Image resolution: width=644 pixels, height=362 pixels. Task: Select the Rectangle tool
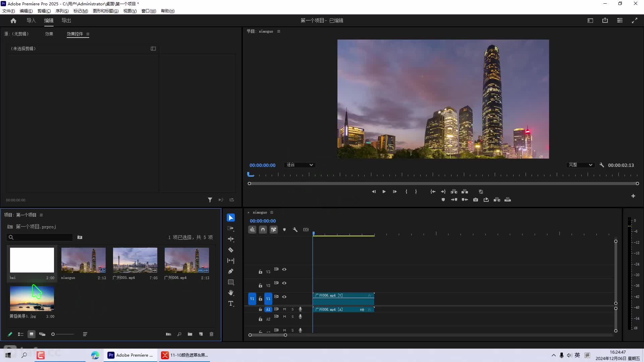point(231,282)
